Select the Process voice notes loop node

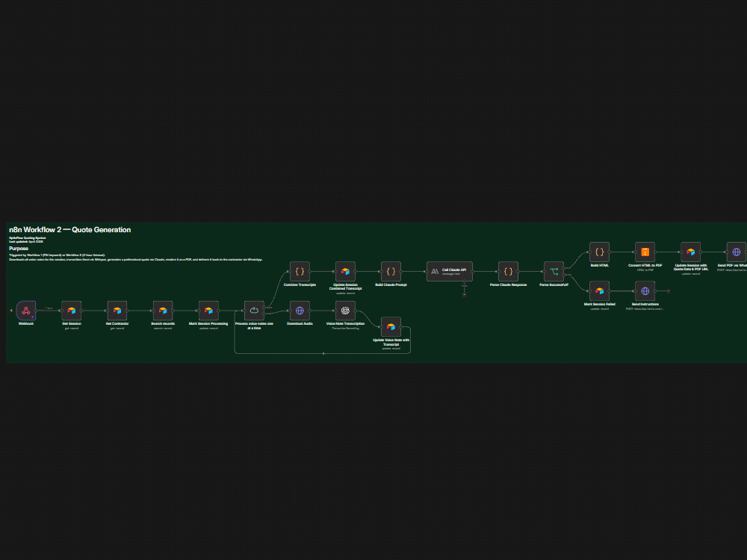point(254,311)
